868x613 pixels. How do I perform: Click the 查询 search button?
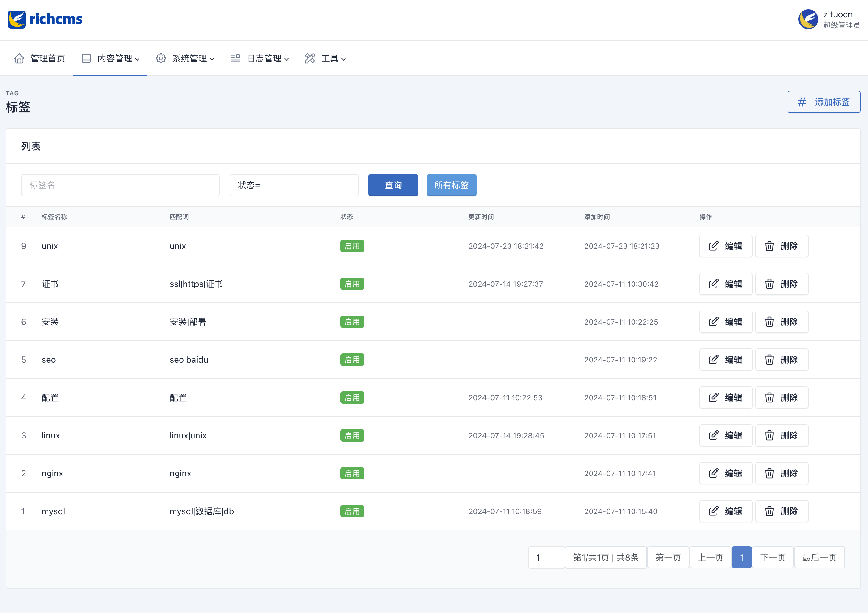coord(393,185)
